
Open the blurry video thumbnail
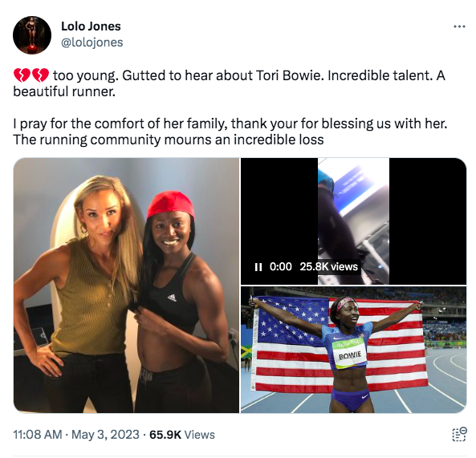coord(353,221)
